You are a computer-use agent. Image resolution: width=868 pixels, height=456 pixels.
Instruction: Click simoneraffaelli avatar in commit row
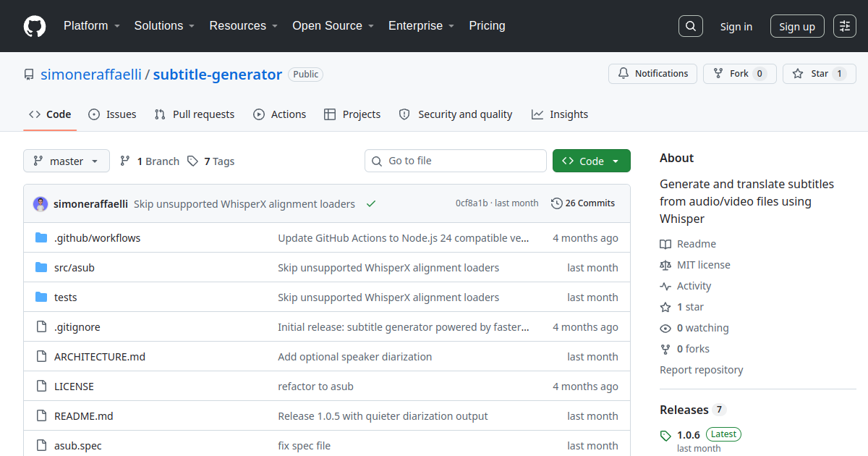tap(41, 204)
